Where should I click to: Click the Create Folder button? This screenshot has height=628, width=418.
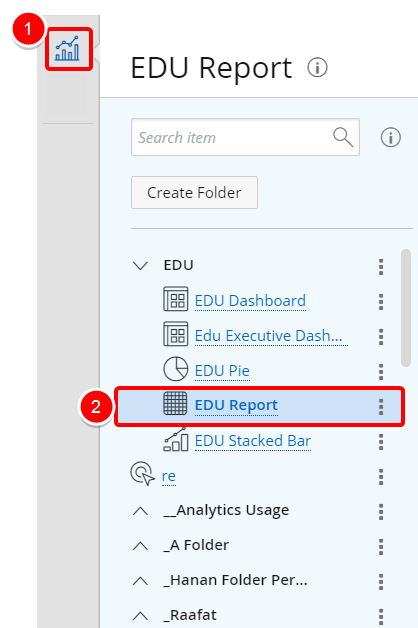coord(194,193)
